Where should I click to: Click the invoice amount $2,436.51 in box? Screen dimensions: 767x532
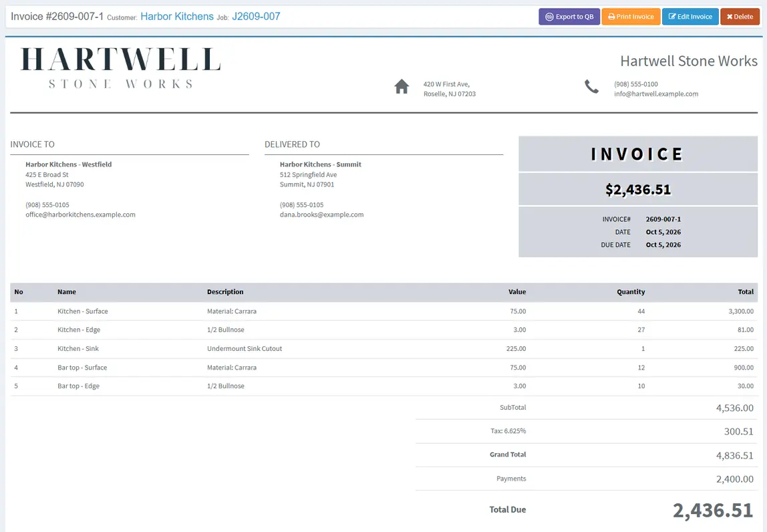point(638,189)
